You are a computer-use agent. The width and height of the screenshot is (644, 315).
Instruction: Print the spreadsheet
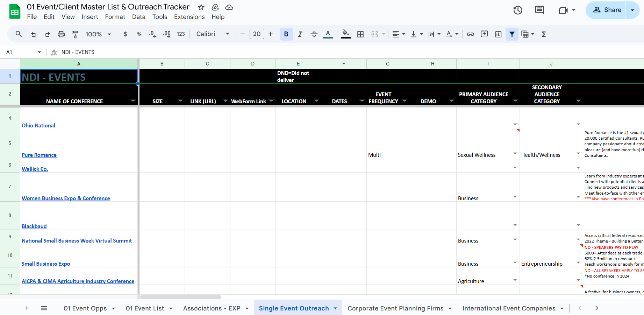tap(61, 34)
